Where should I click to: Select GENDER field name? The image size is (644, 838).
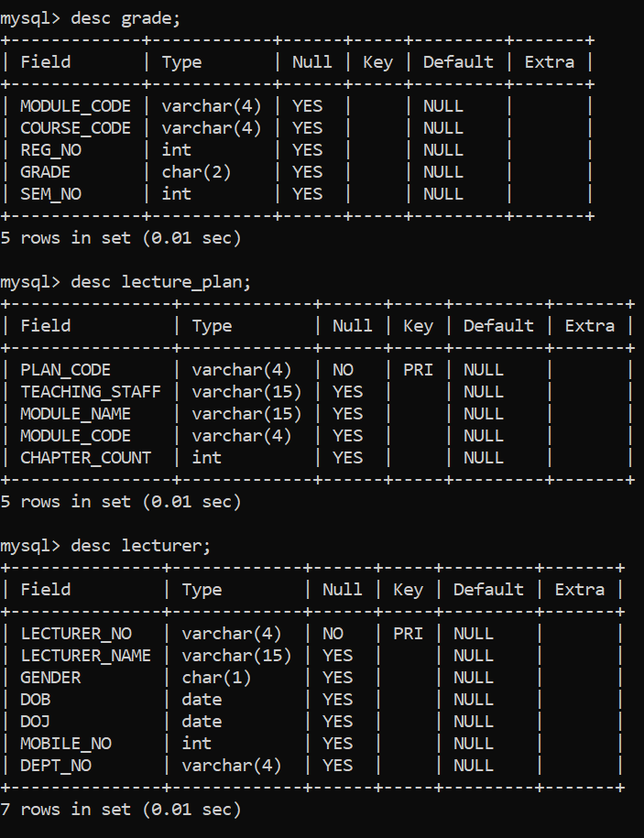(50, 677)
